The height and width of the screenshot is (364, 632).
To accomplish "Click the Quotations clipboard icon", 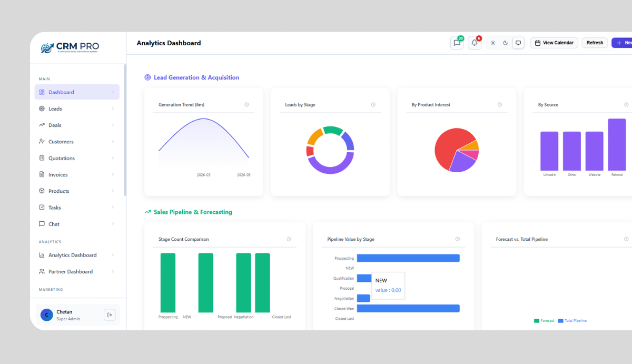I will [x=42, y=158].
